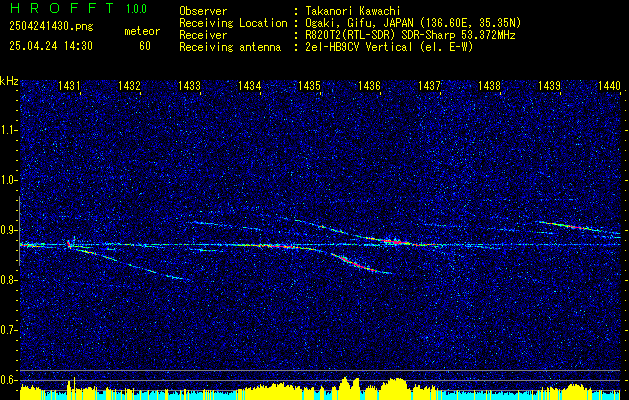The width and height of the screenshot is (629, 400).
Task: Click the kHz axis label
Action: (9, 81)
